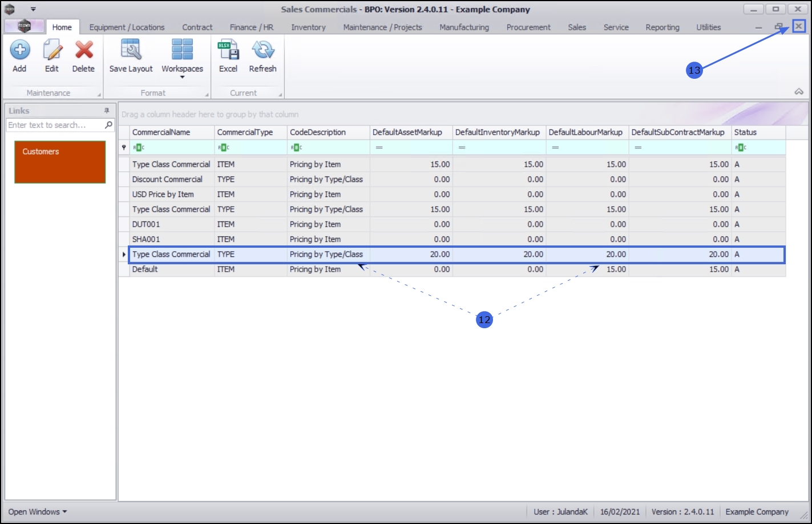Export the grid with the Excel icon

(x=228, y=51)
